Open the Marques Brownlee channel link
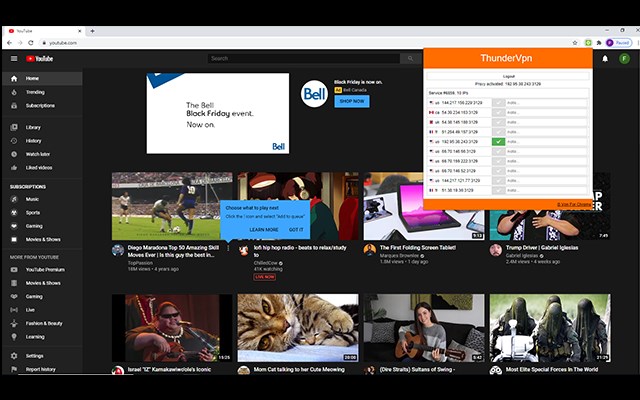640x400 pixels. pyautogui.click(x=399, y=256)
